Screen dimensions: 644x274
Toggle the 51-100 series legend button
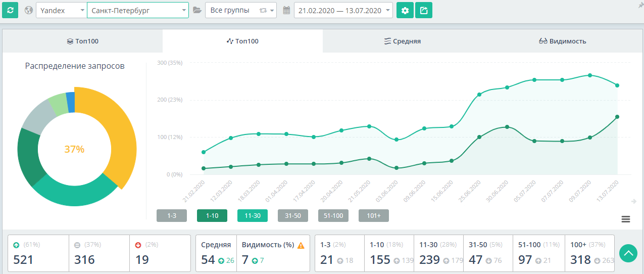(333, 216)
